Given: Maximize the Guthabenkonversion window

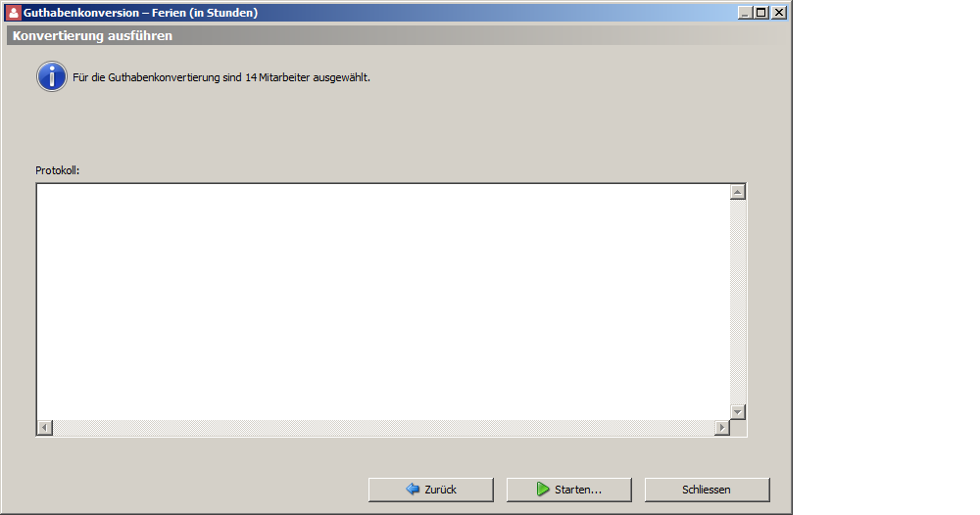Looking at the screenshot, I should pos(761,13).
